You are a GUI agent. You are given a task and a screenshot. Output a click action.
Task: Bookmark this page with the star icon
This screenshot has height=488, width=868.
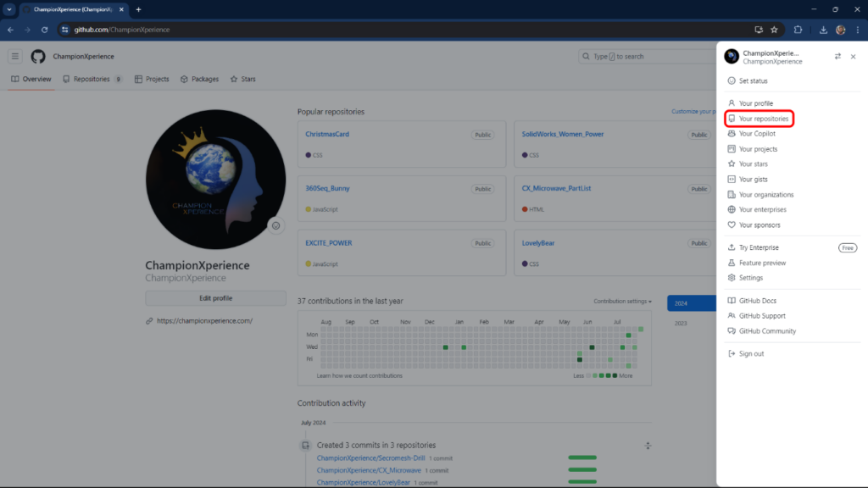tap(775, 30)
